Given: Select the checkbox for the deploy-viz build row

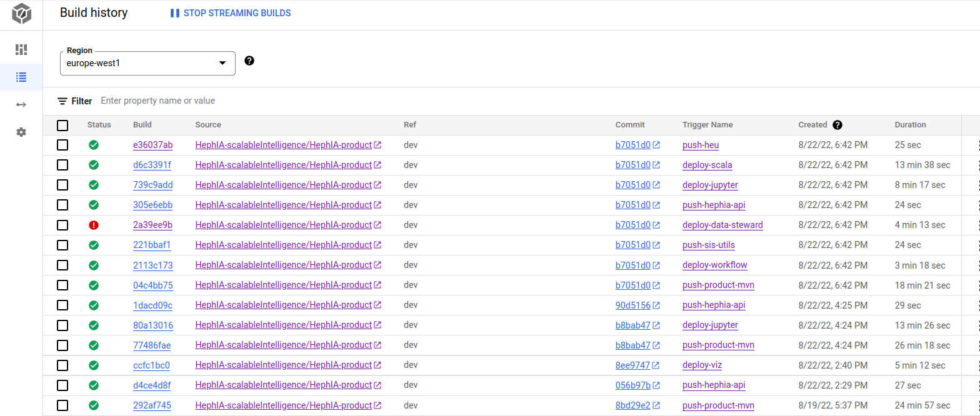Looking at the screenshot, I should click(x=62, y=365).
